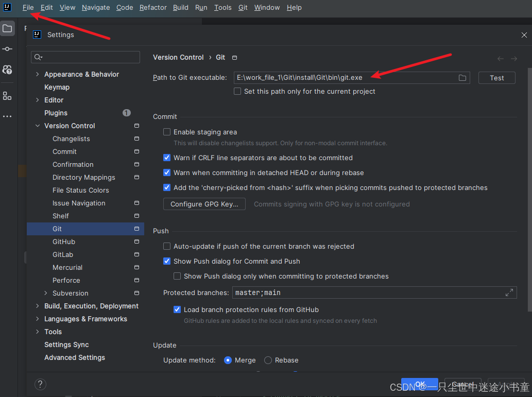Click the project icon next to Confirmation
The width and height of the screenshot is (532, 397).
coord(136,164)
